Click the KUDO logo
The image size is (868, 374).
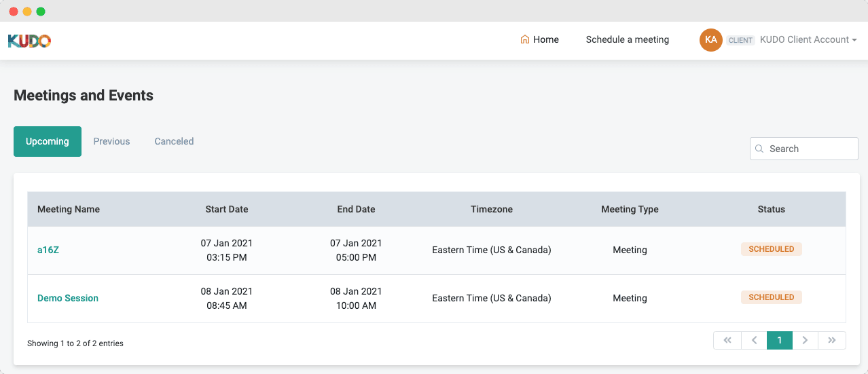(29, 41)
